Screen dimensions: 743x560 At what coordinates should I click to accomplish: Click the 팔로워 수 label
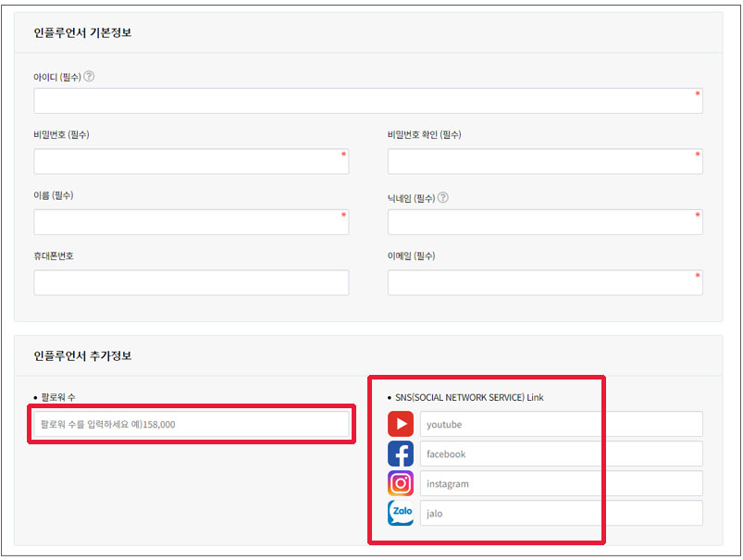(x=58, y=397)
